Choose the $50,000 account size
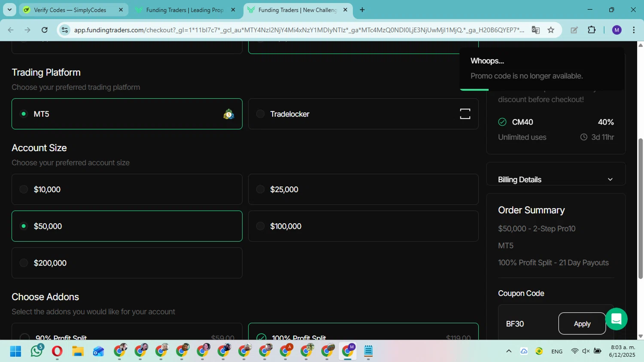The image size is (644, 362). tap(127, 226)
